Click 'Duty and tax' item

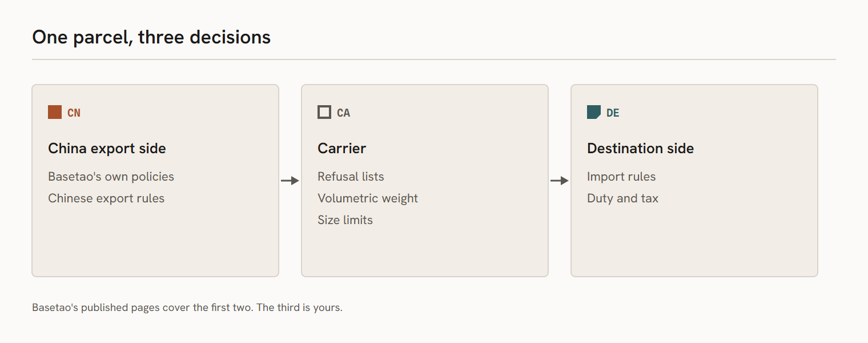coord(622,198)
